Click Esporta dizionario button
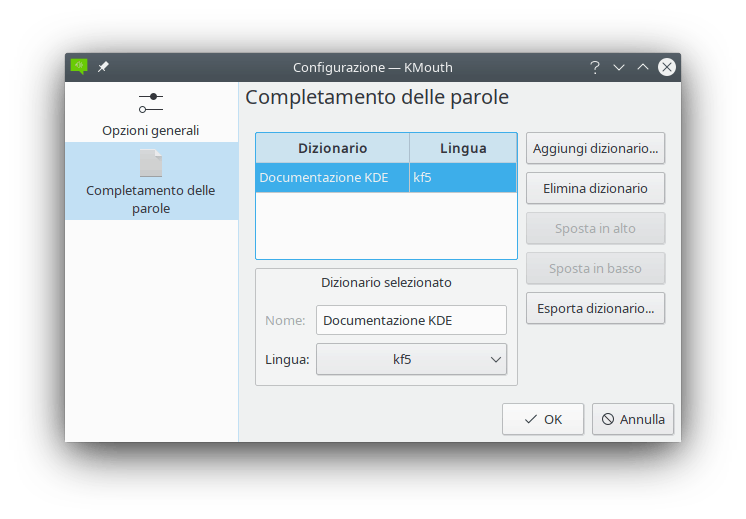Image resolution: width=746 pixels, height=519 pixels. pyautogui.click(x=595, y=308)
